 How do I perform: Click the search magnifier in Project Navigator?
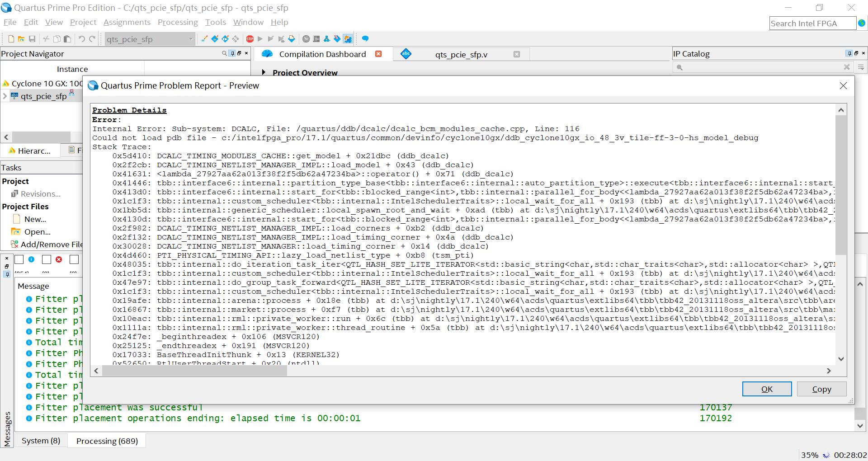click(224, 53)
